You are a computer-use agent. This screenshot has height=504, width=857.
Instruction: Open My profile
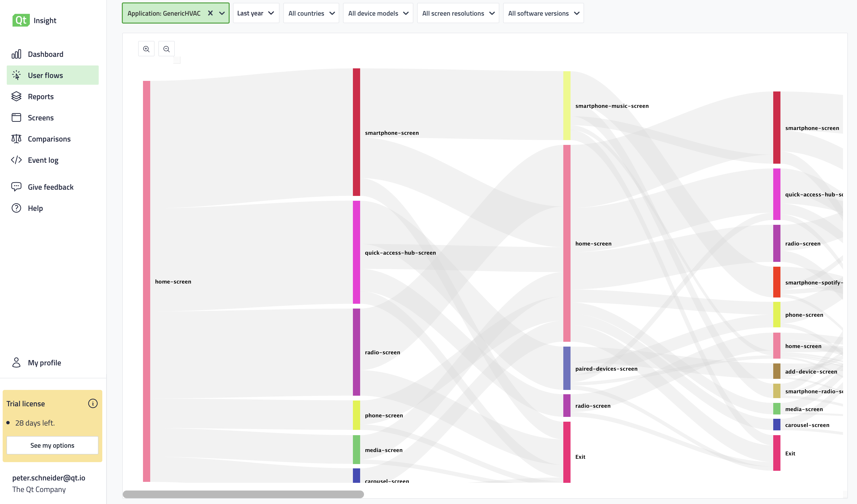coord(44,362)
